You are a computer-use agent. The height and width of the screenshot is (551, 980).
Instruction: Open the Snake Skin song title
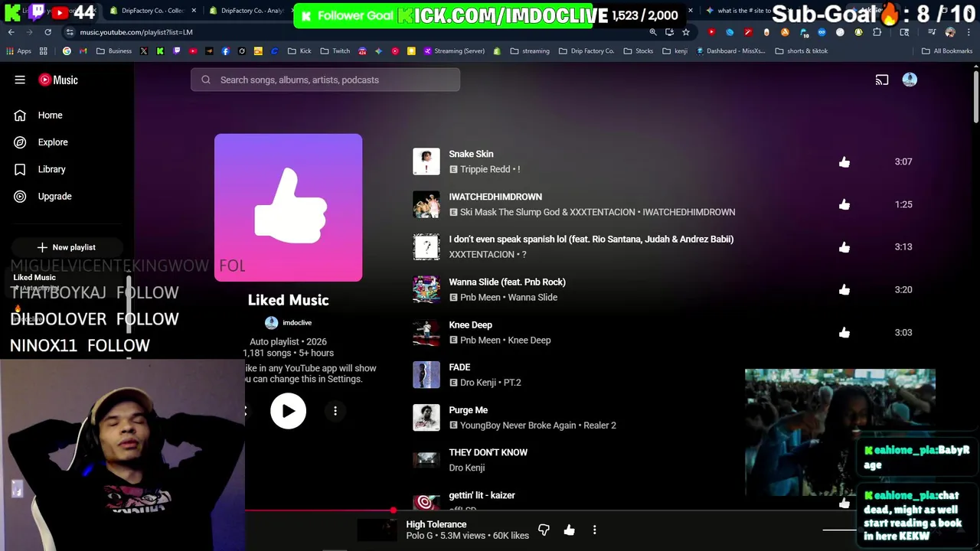pos(471,154)
